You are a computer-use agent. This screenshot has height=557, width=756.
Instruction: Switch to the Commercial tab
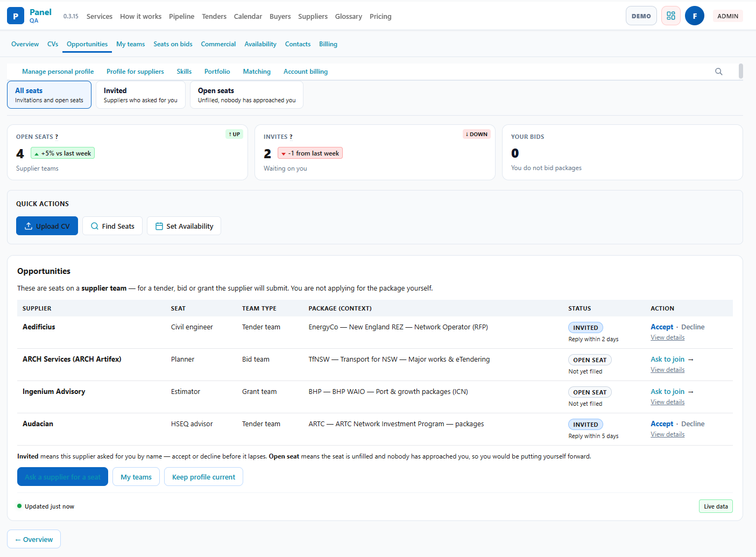[x=218, y=44]
